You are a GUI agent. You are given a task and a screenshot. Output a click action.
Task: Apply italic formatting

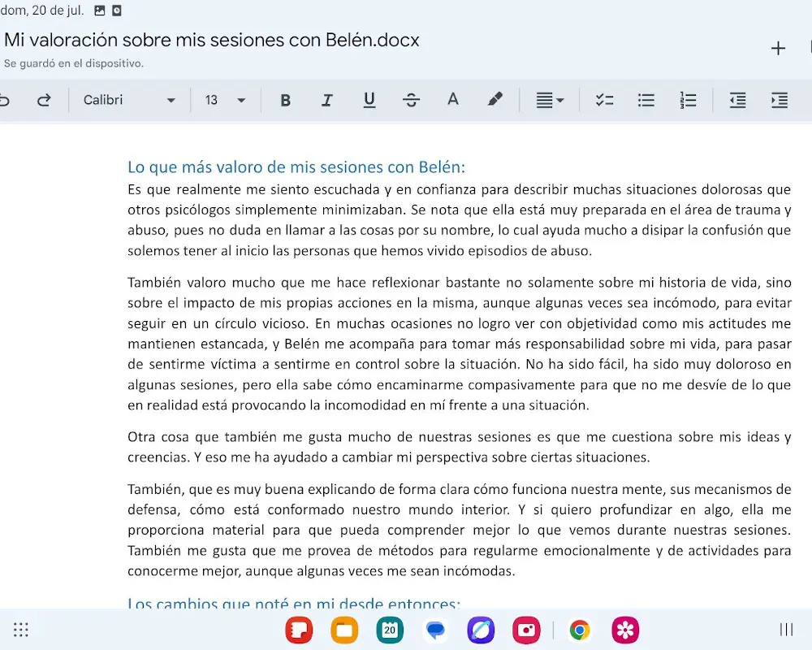(x=327, y=100)
